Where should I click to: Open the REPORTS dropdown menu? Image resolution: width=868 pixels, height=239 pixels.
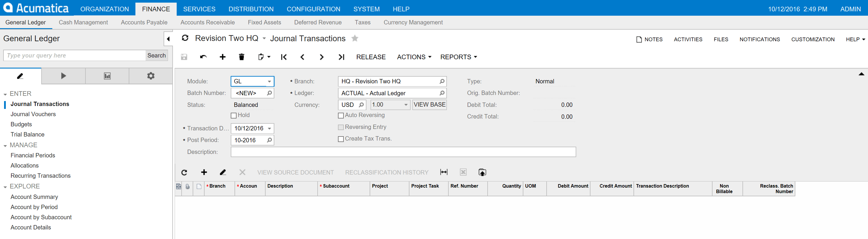tap(459, 57)
